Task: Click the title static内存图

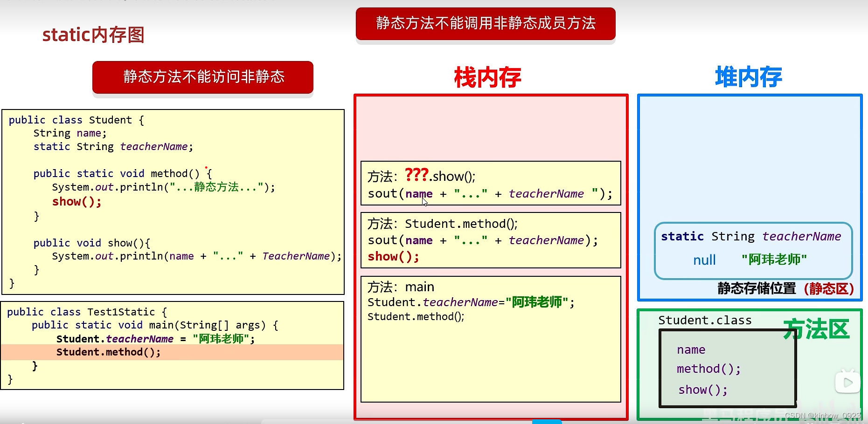Action: click(x=93, y=35)
